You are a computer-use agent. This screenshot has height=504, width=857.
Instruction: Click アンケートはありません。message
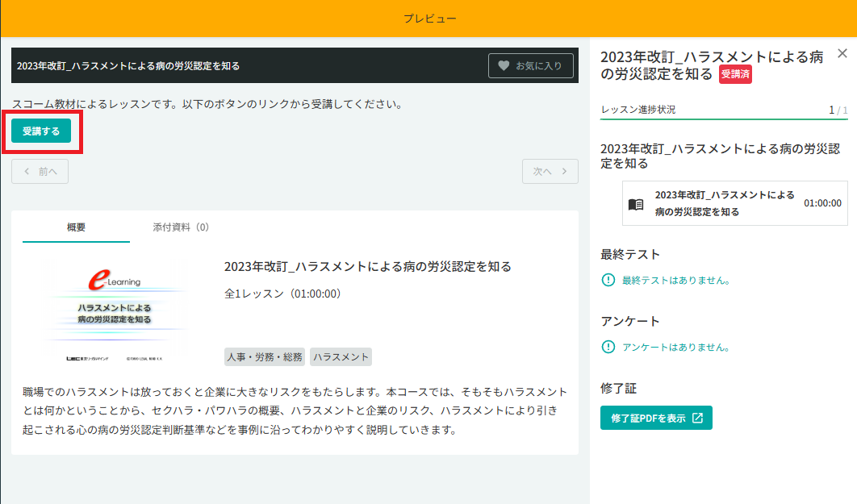(x=676, y=347)
